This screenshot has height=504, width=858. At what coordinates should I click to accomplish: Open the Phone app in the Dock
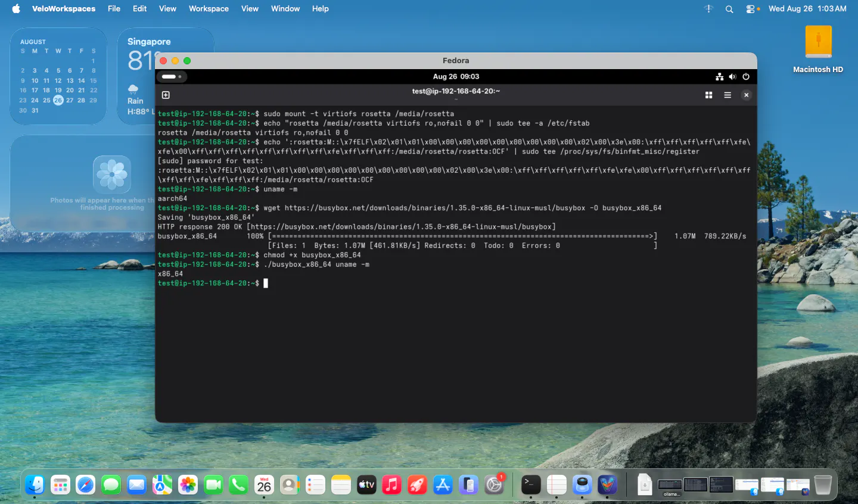click(x=238, y=485)
